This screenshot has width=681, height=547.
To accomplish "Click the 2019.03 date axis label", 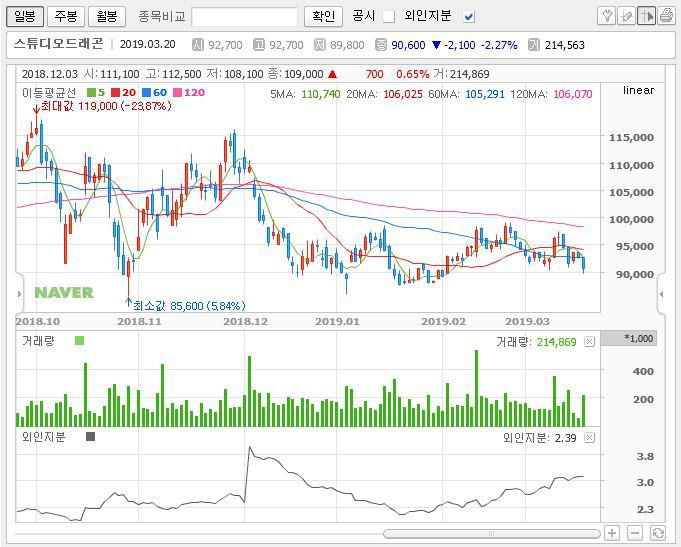I will tap(527, 322).
